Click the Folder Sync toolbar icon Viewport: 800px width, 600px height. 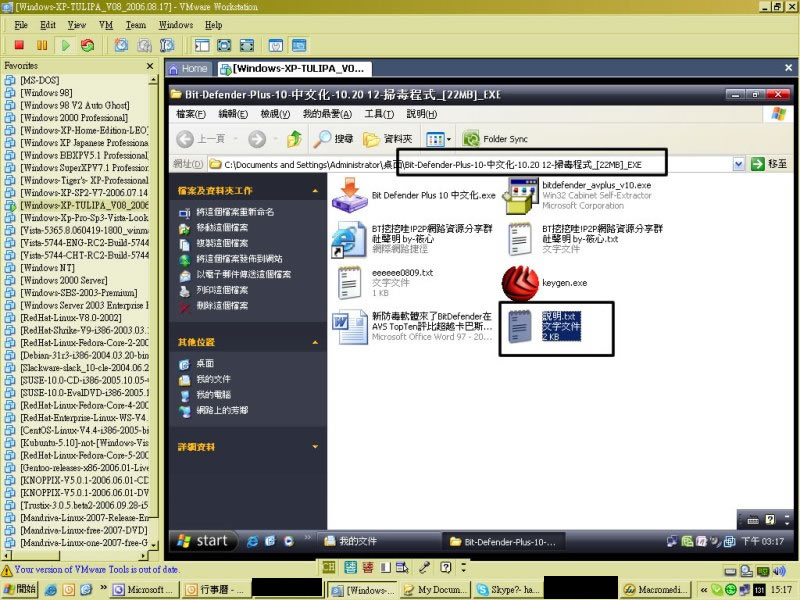point(471,139)
